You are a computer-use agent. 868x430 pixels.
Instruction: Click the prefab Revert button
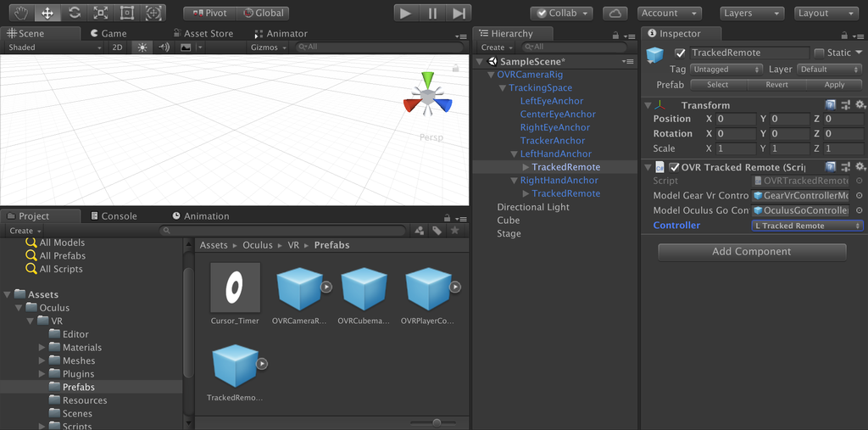tap(776, 86)
